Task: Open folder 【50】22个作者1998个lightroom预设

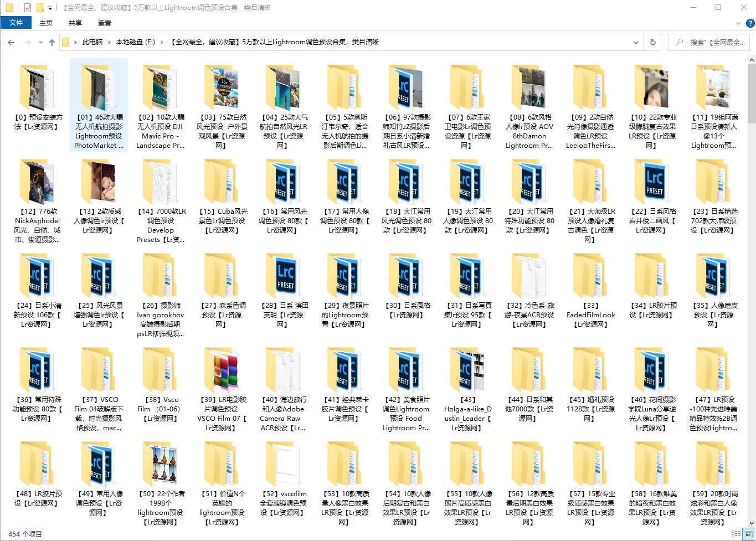Action: point(161,482)
